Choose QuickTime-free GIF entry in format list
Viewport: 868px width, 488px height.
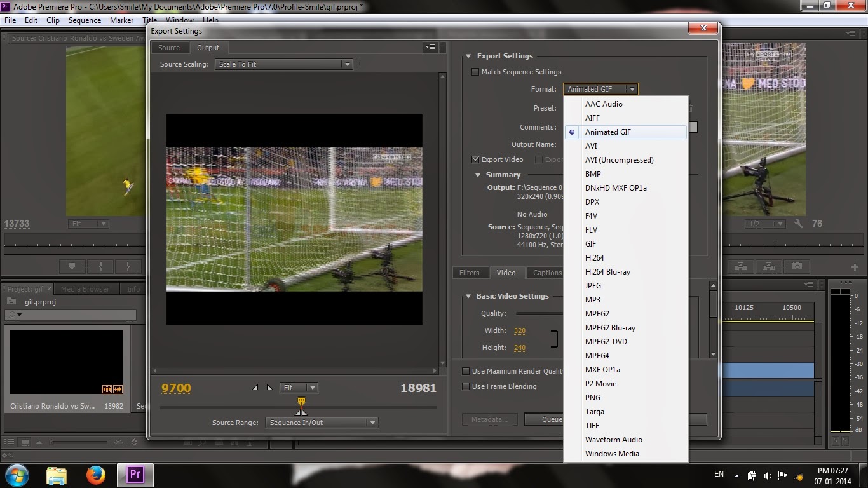(626, 244)
